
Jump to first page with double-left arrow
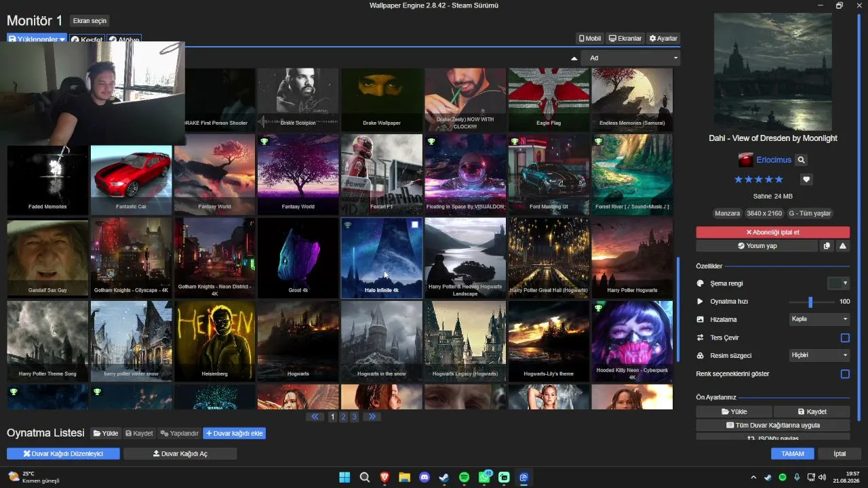coord(315,417)
